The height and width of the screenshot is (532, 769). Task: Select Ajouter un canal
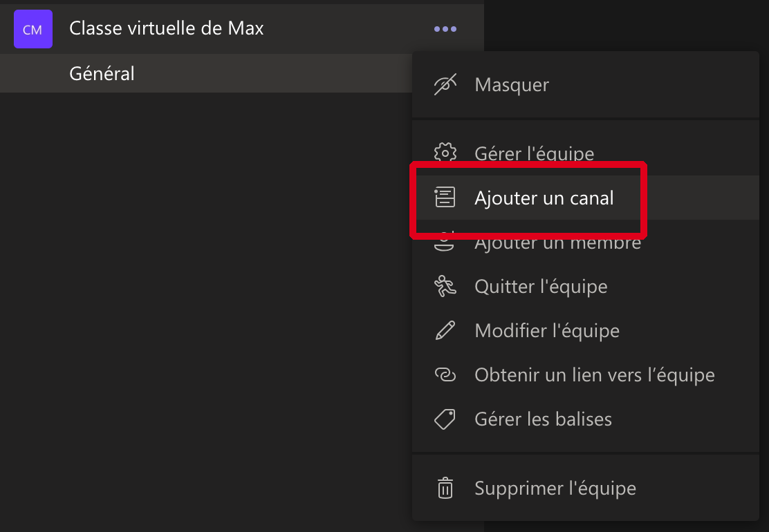pos(586,198)
